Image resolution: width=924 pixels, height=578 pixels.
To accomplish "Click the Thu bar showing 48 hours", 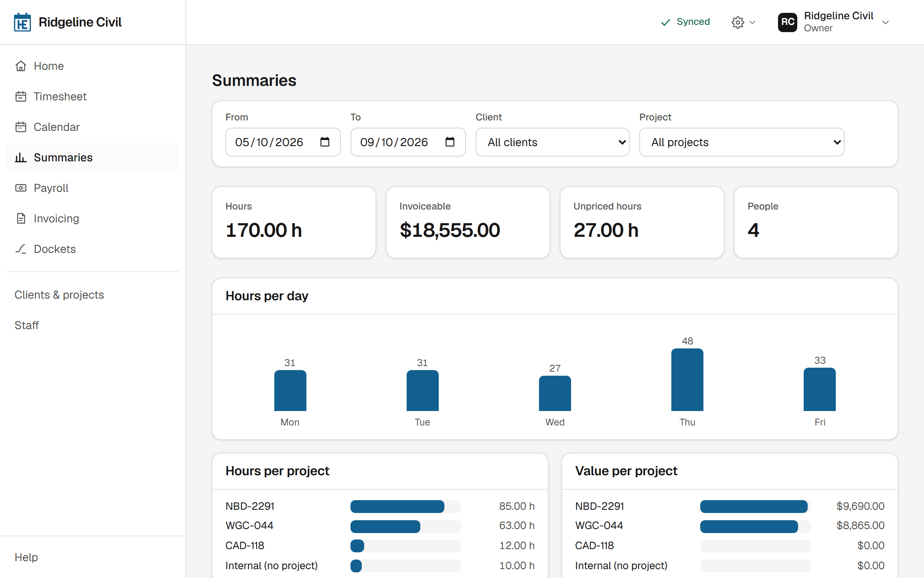I will click(x=687, y=380).
